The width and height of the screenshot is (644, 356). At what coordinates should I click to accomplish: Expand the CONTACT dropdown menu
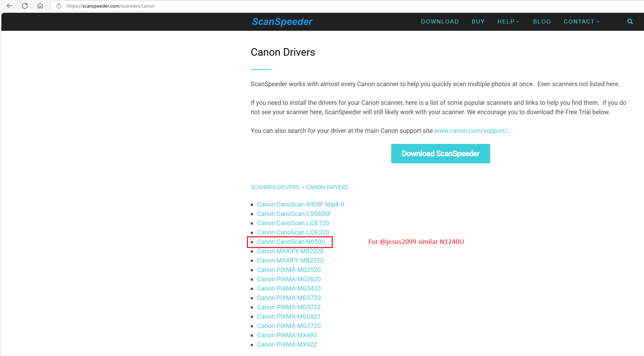[581, 21]
